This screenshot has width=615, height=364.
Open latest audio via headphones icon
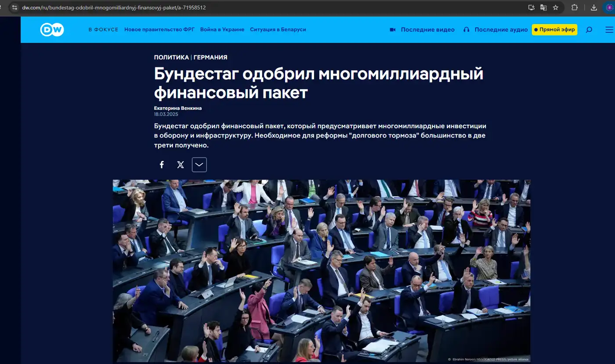coord(466,29)
